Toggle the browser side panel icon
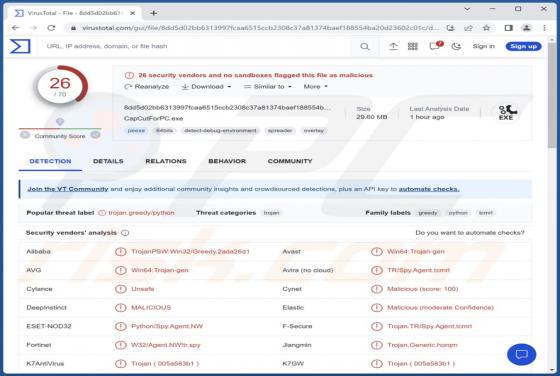 point(509,28)
